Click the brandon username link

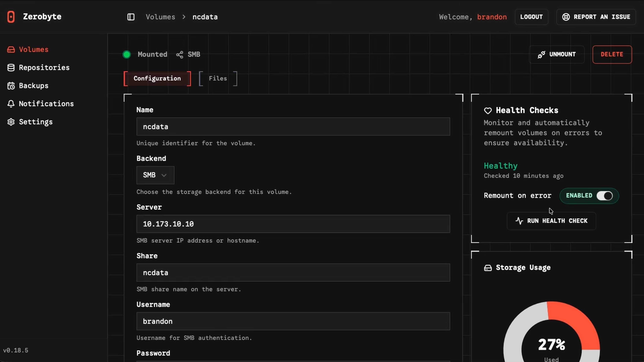point(492,17)
